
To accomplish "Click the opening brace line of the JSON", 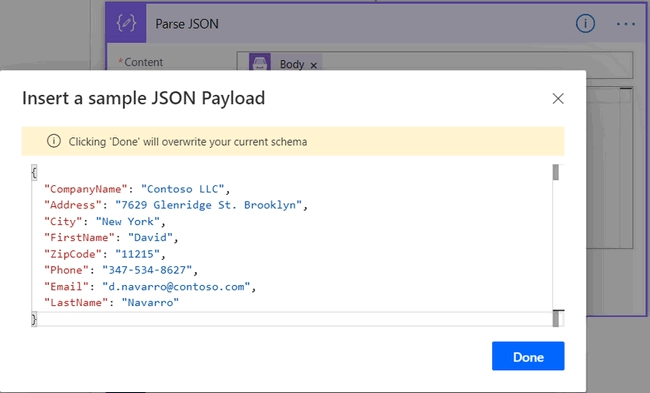I will pos(34,172).
